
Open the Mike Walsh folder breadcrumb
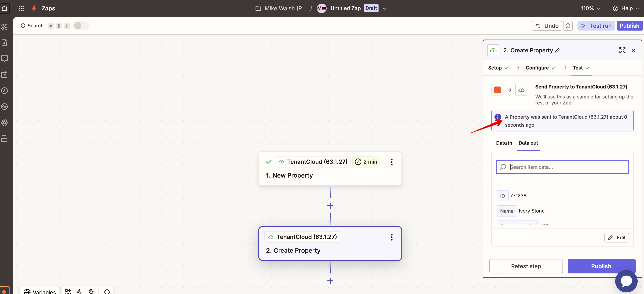(281, 8)
